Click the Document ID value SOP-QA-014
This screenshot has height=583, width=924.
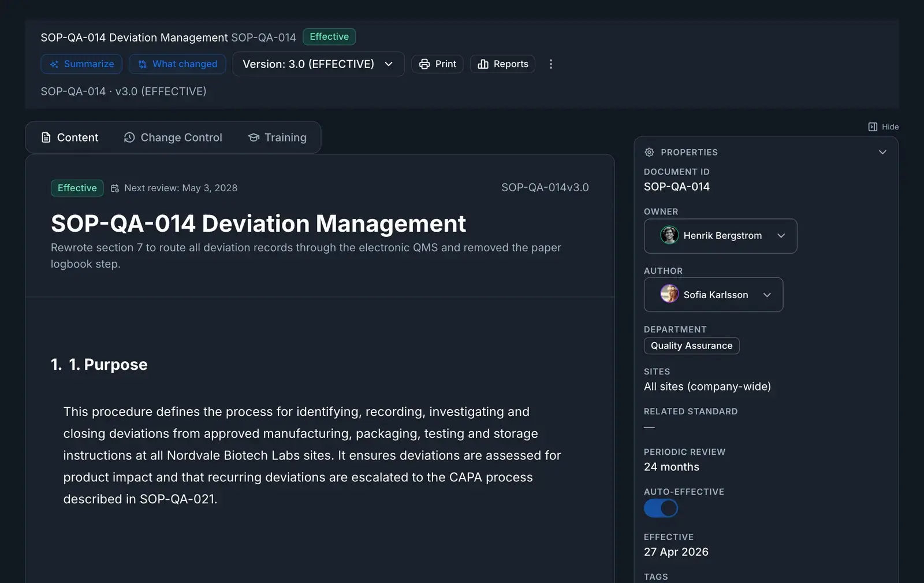(677, 187)
